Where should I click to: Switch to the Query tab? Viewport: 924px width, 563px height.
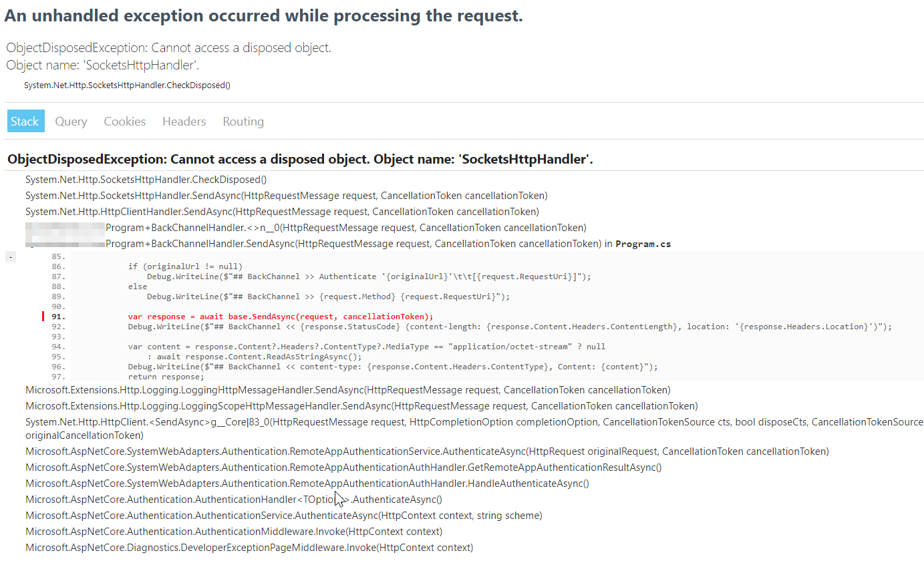(71, 121)
